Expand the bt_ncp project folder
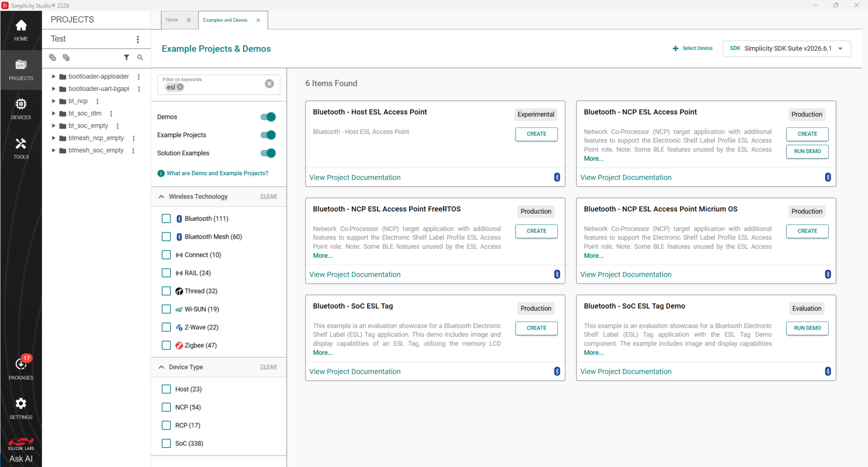 click(53, 101)
